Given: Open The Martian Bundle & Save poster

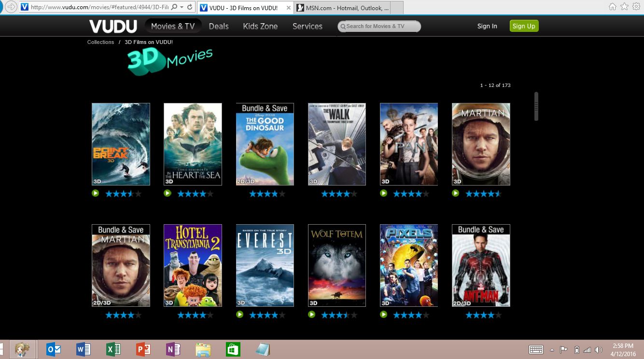Looking at the screenshot, I should 121,265.
